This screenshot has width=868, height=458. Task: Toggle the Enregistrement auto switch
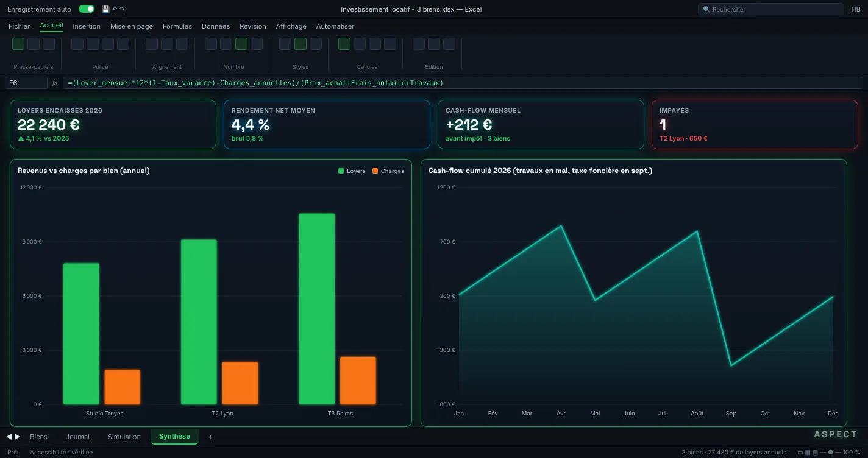tap(87, 9)
